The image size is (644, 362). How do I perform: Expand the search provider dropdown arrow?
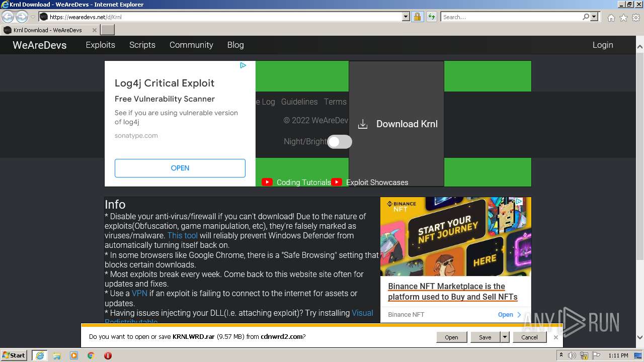[x=594, y=17]
